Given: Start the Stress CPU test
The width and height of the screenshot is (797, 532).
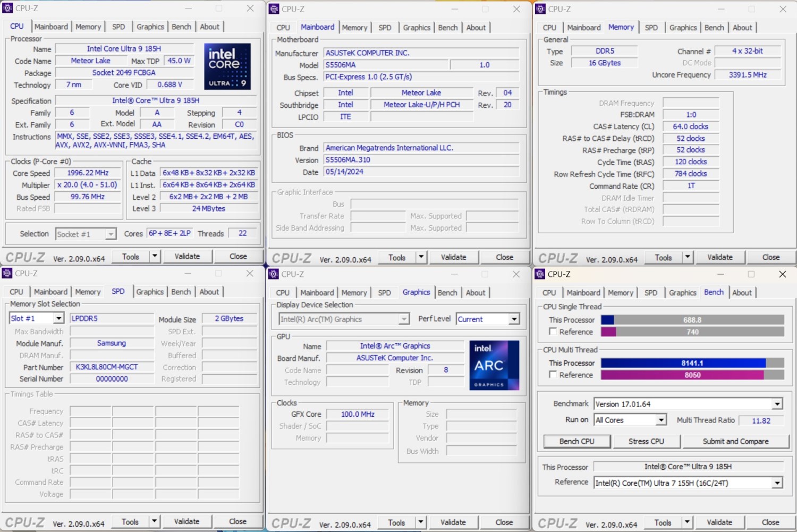Looking at the screenshot, I should click(x=646, y=442).
